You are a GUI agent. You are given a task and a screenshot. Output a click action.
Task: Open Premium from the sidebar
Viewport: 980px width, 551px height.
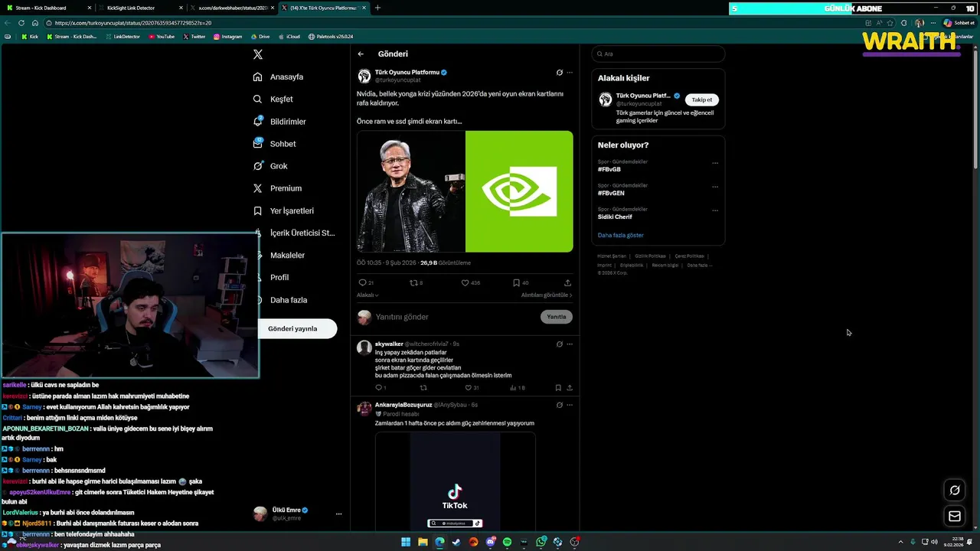click(x=277, y=188)
